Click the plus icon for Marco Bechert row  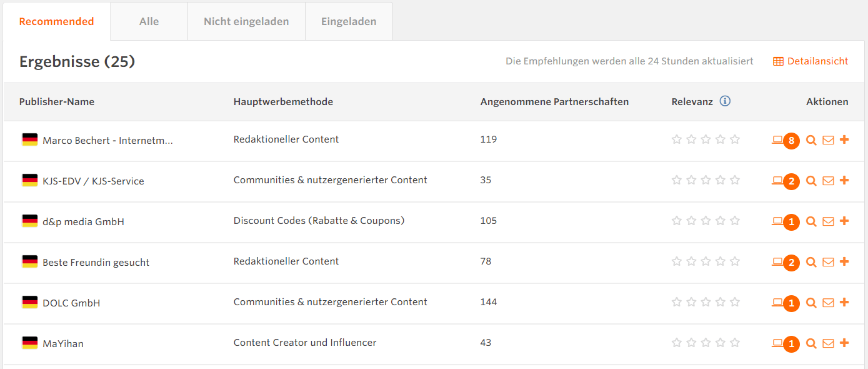pyautogui.click(x=844, y=139)
